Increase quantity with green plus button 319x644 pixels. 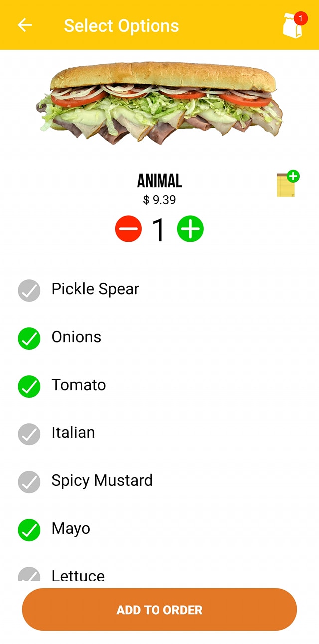[x=190, y=229]
